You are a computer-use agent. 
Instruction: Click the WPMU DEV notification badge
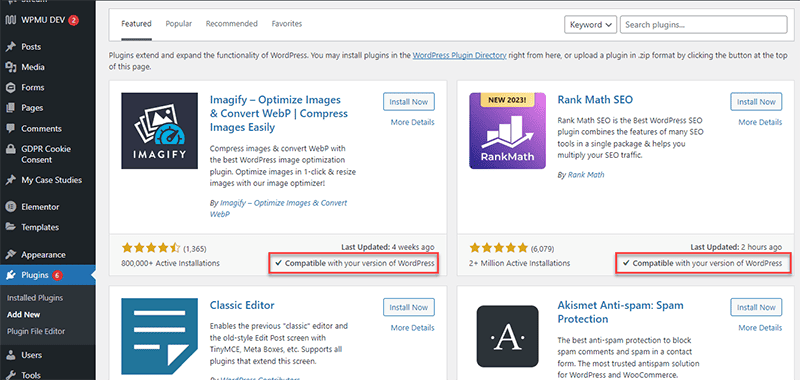[x=73, y=20]
